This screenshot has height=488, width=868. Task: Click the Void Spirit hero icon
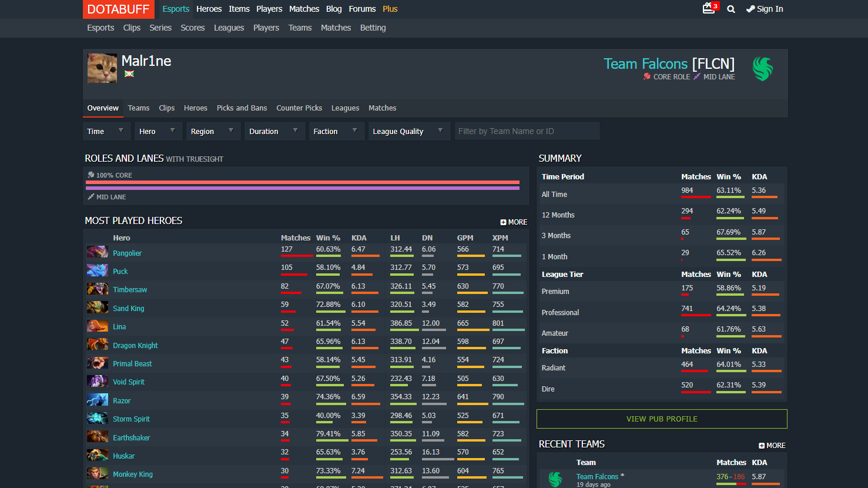[x=98, y=381]
